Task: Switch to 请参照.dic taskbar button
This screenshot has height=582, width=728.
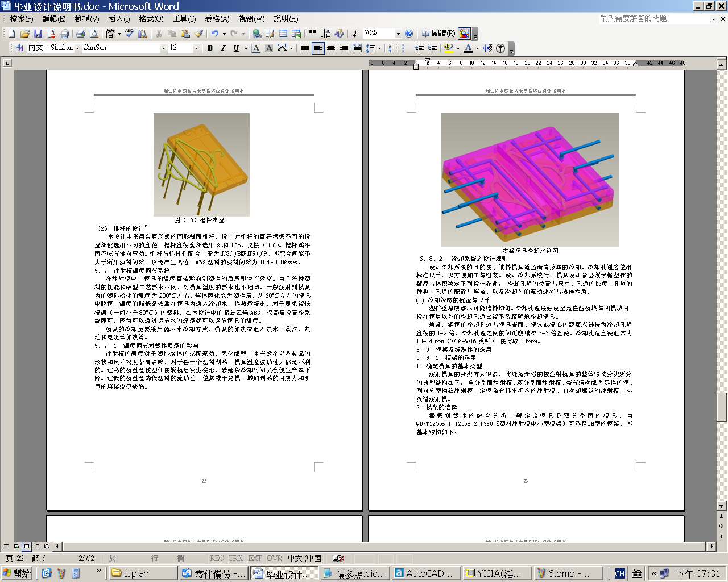Action: pos(355,573)
